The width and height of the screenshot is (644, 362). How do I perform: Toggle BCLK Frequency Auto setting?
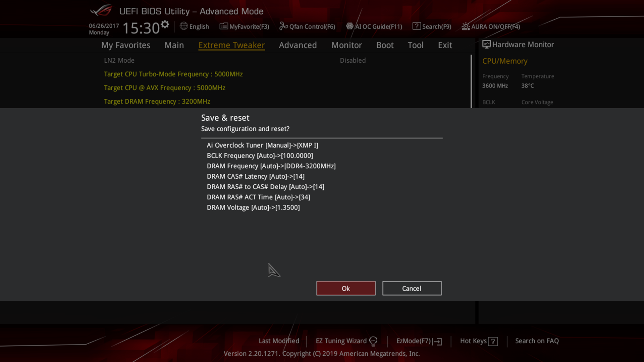[x=260, y=156]
